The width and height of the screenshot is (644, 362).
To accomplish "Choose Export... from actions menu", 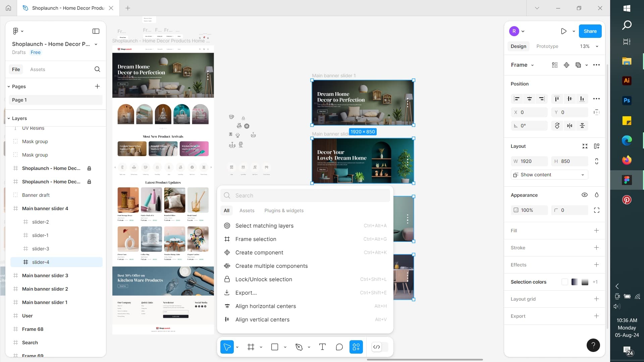I will 305,293.
